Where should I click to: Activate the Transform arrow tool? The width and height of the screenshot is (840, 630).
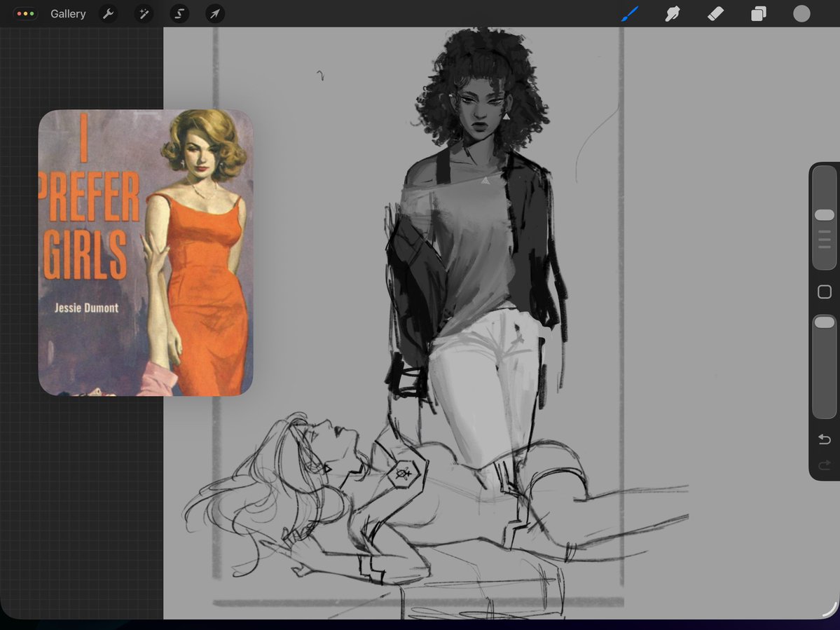point(215,14)
